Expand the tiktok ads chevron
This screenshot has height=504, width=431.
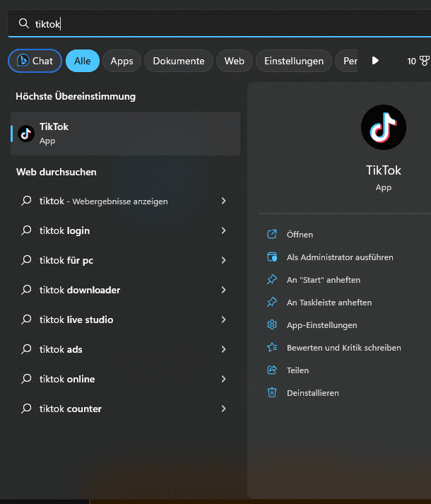pyautogui.click(x=224, y=349)
